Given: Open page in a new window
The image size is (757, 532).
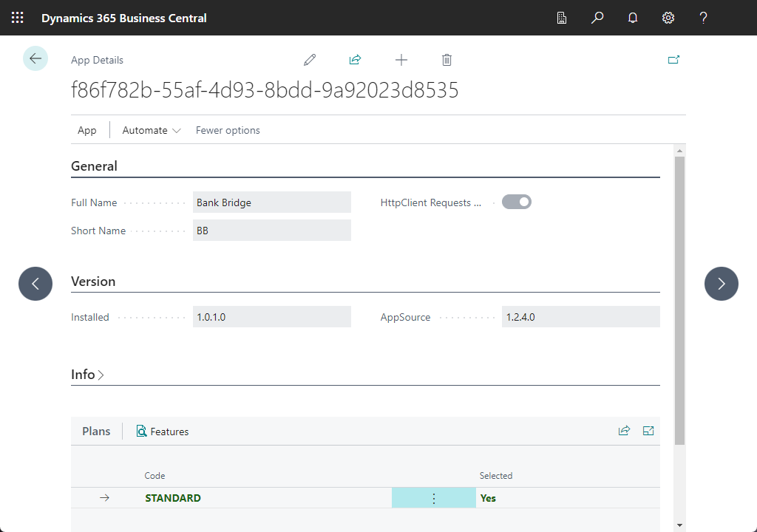Looking at the screenshot, I should click(x=673, y=60).
